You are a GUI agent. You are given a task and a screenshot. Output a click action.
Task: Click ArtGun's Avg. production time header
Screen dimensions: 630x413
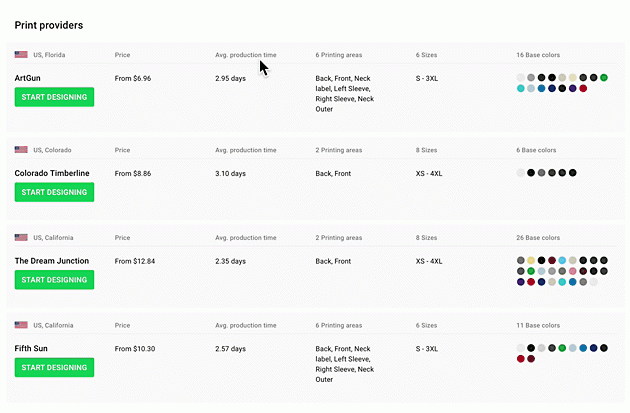tap(246, 54)
